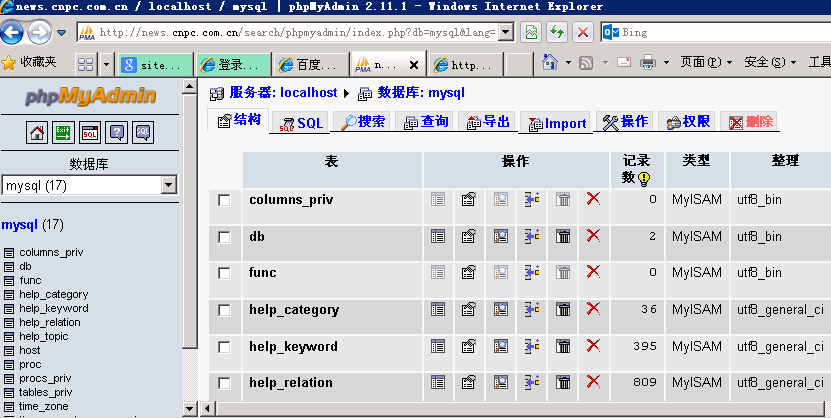Click the sidebar scroll down arrow

(x=189, y=408)
